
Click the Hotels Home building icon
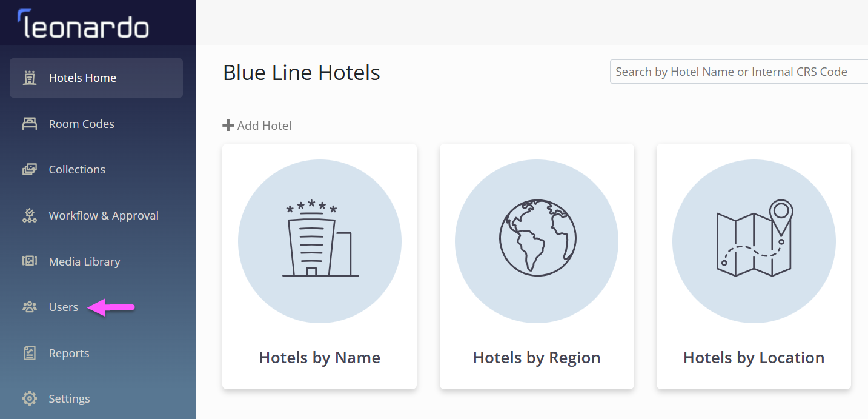pyautogui.click(x=29, y=78)
